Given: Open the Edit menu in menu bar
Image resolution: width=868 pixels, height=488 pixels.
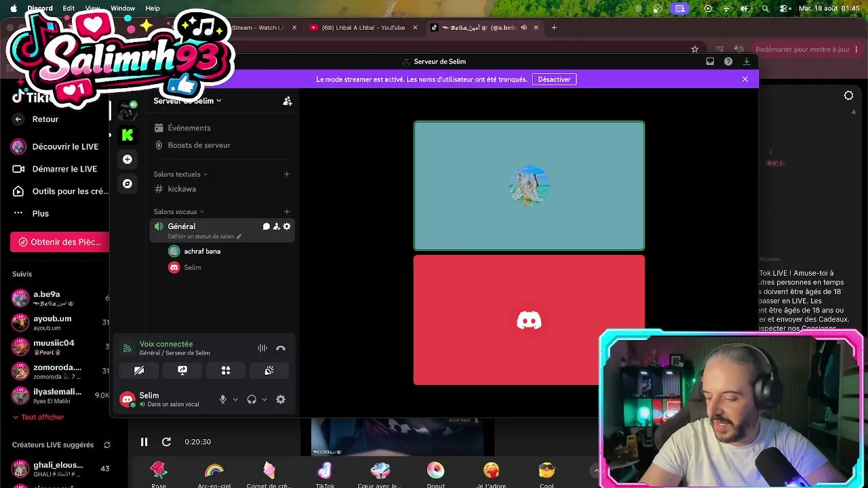Looking at the screenshot, I should point(68,9).
